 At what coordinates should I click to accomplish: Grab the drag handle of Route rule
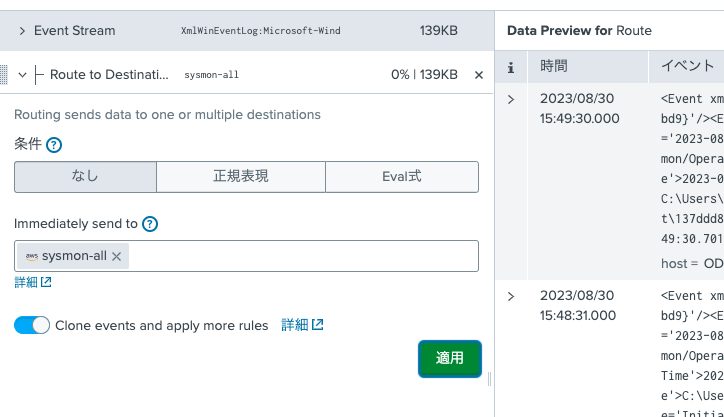(x=4, y=74)
